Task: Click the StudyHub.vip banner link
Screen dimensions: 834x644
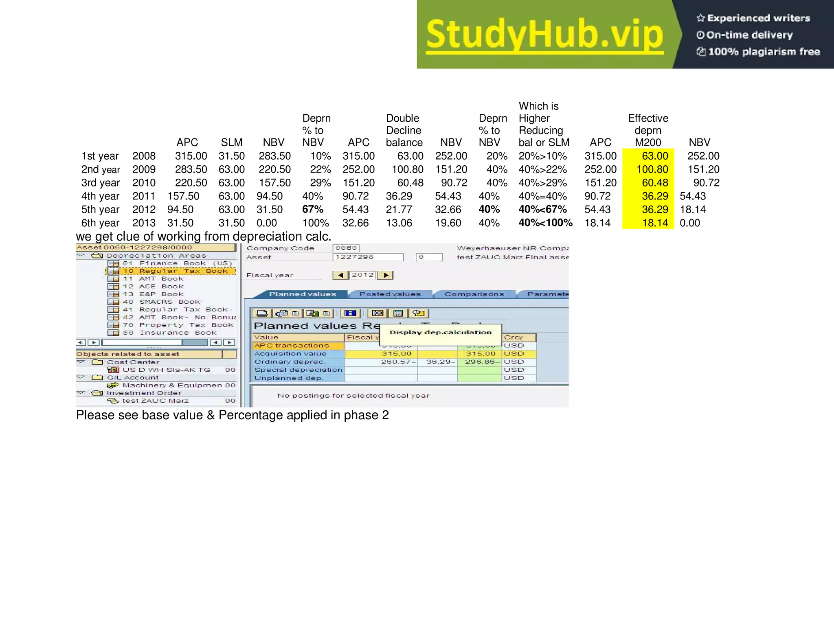Action: tap(544, 35)
